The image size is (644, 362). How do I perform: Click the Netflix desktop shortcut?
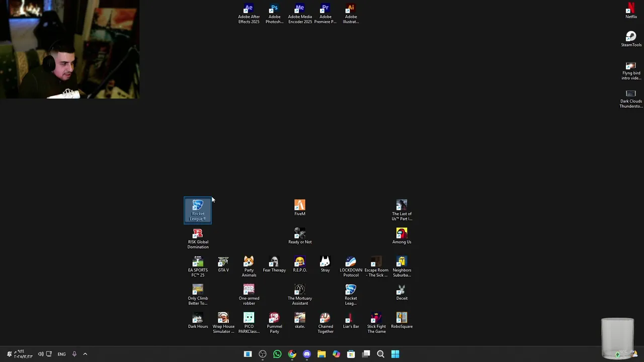pyautogui.click(x=631, y=12)
